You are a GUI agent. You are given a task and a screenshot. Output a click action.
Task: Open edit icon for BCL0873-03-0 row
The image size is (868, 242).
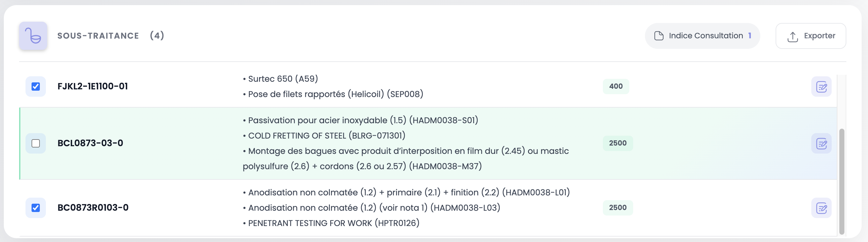(821, 143)
